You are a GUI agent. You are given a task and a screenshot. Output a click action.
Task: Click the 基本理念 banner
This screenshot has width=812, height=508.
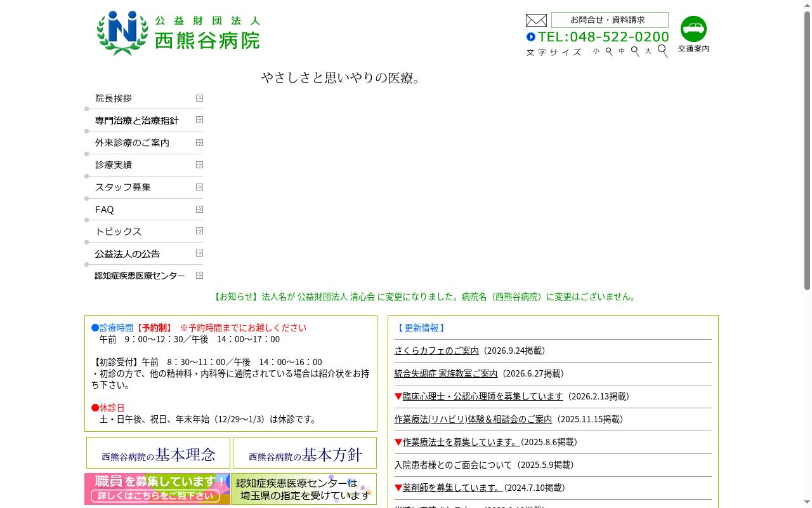point(158,453)
